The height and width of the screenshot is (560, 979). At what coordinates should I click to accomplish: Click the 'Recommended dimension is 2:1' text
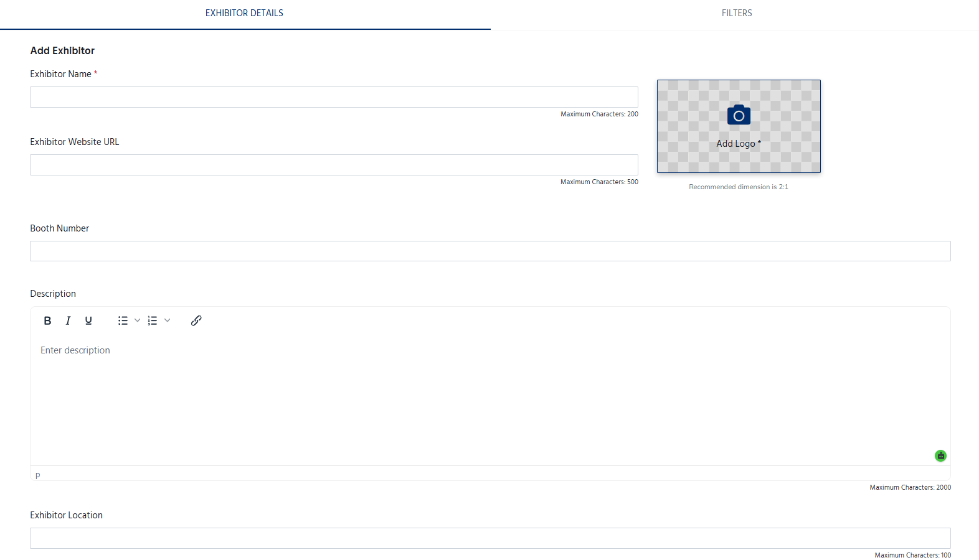pos(739,187)
